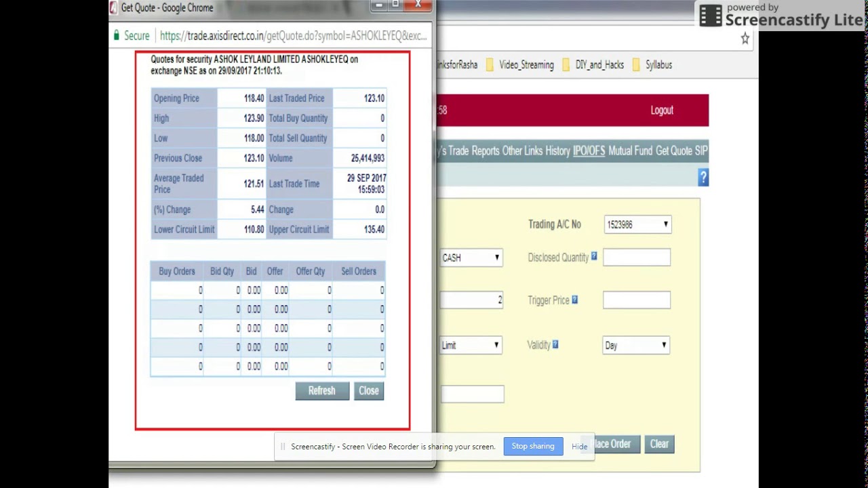This screenshot has width=868, height=488.
Task: Click Average Traded Price value 121.51
Action: pos(254,184)
